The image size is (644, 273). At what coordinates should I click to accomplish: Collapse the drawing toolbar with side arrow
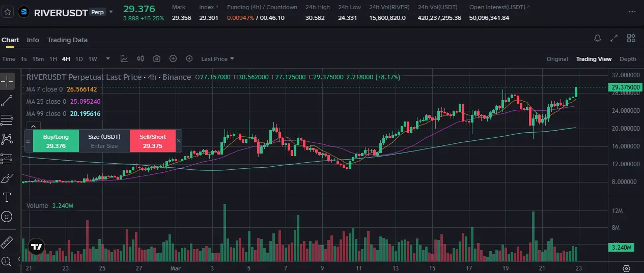point(19,259)
